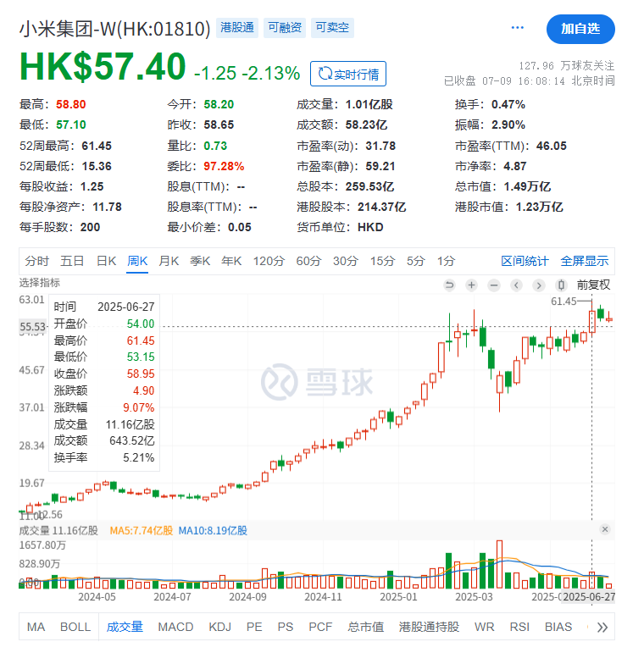Select the 成交量 indicator tab
Image resolution: width=644 pixels, height=653 pixels.
click(125, 628)
